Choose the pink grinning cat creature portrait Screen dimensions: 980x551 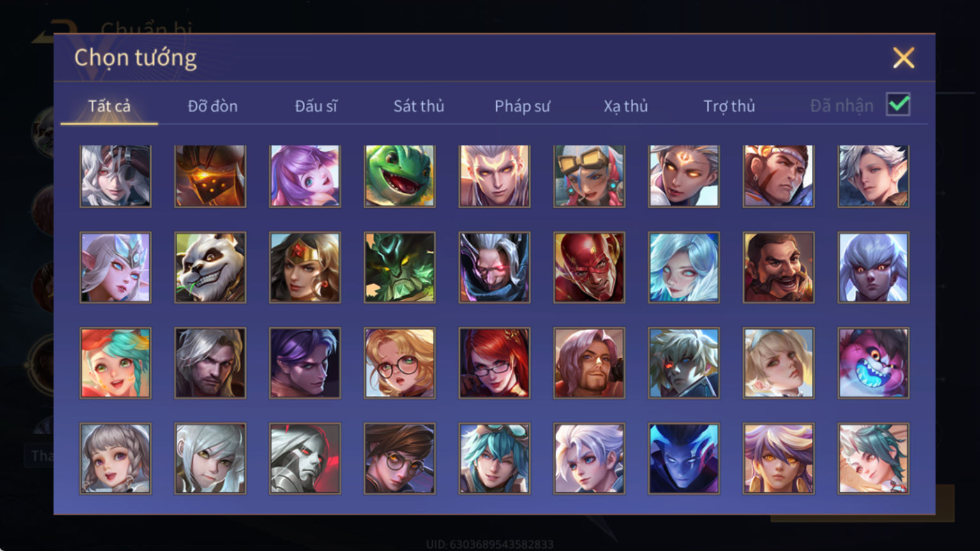[873, 363]
